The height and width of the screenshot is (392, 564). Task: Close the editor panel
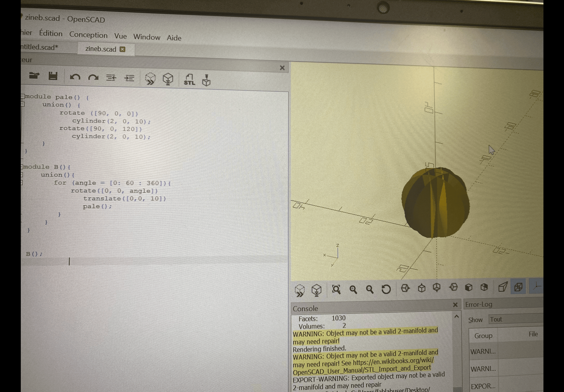[x=282, y=68]
